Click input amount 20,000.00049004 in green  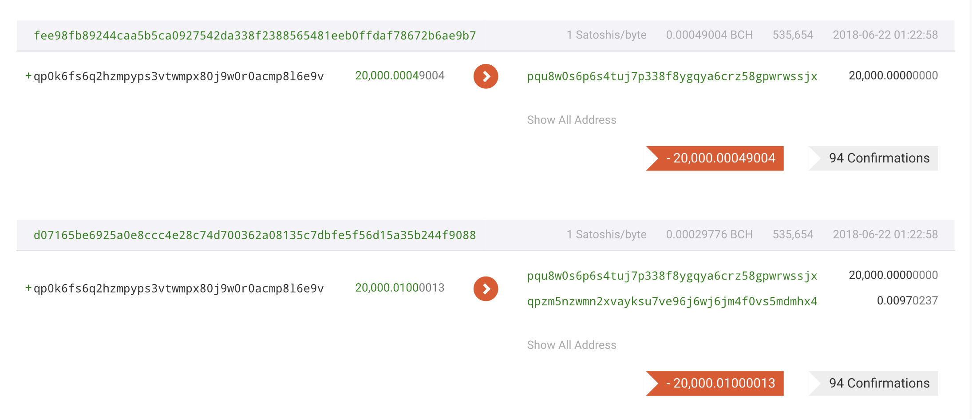coord(399,75)
